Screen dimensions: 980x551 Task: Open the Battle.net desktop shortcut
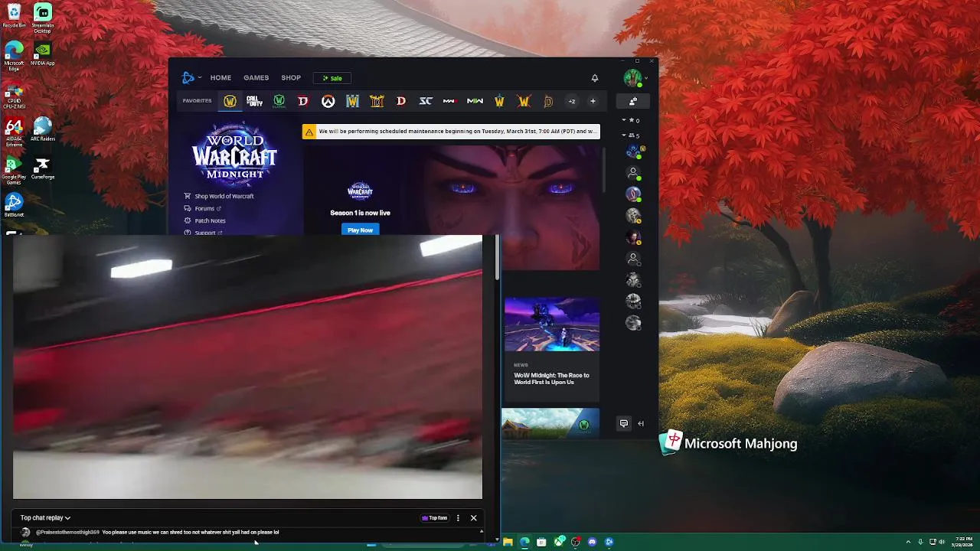[x=14, y=205]
